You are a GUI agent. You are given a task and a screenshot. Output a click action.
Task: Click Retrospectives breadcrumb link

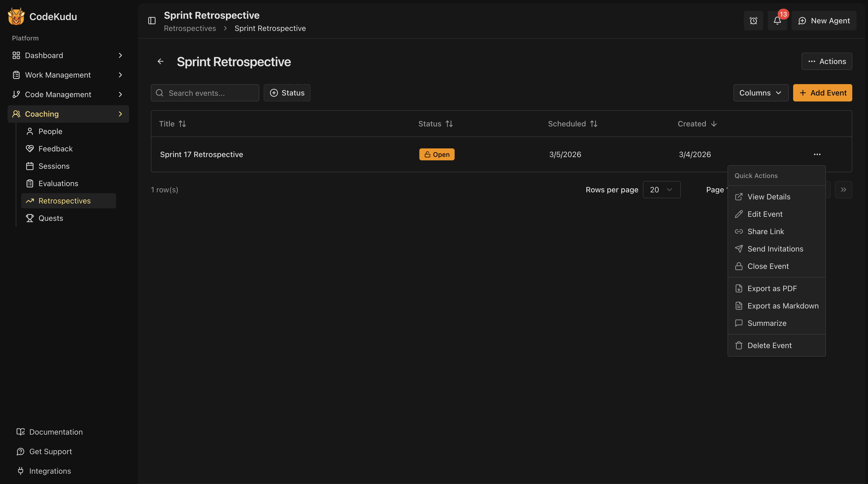click(190, 28)
